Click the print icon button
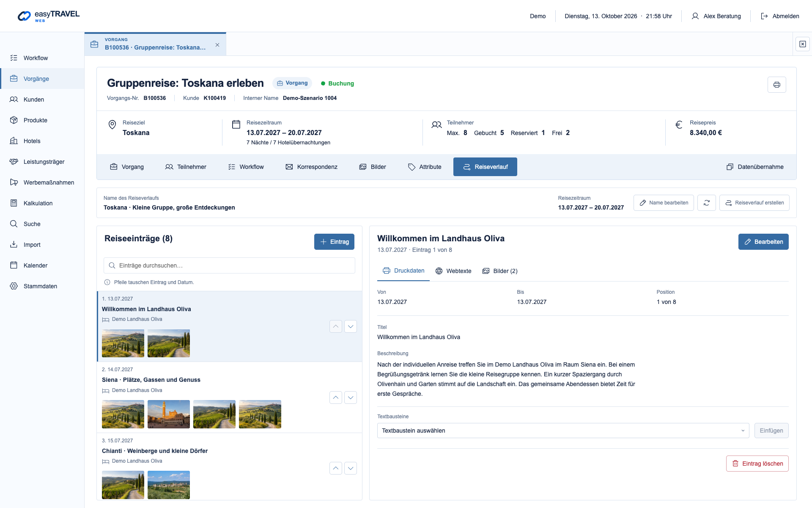812x508 pixels. 776,85
